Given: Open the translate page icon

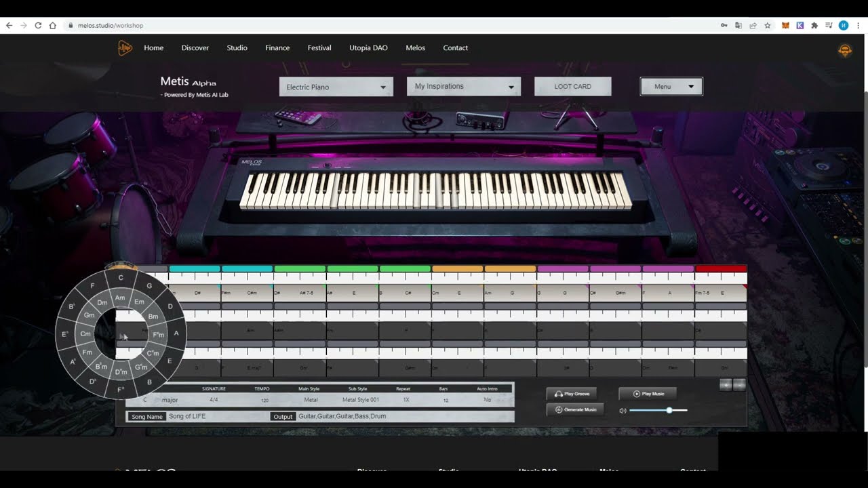Looking at the screenshot, I should (738, 25).
